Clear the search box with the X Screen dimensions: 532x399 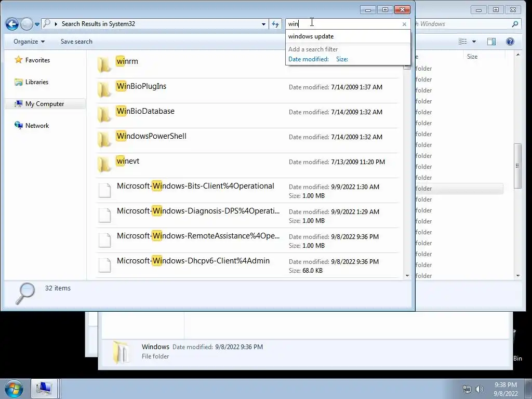coord(404,24)
